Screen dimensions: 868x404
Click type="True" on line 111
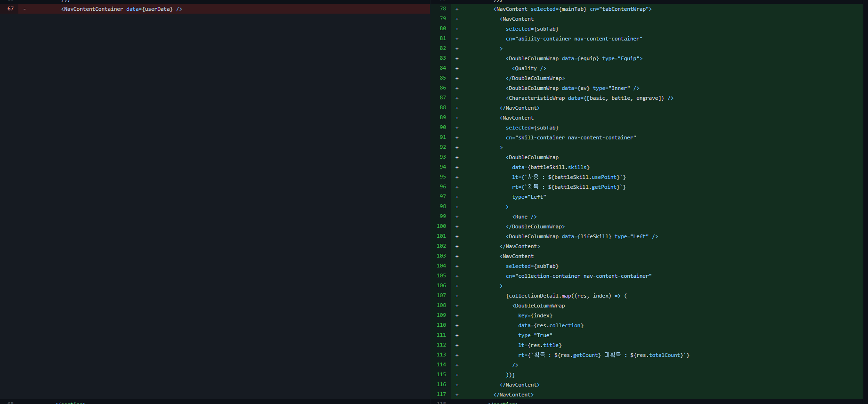(535, 335)
